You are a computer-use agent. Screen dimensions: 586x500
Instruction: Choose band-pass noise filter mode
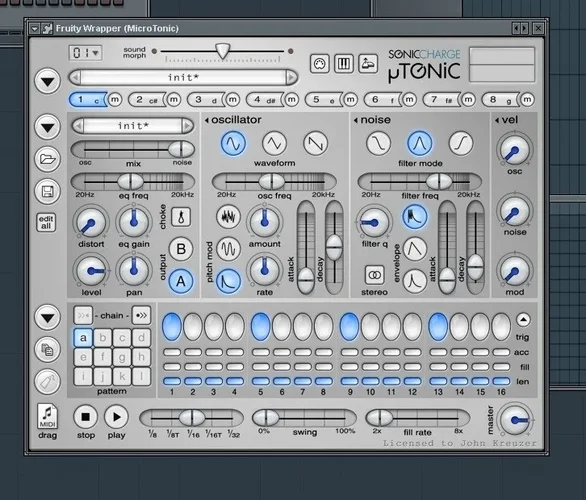419,143
